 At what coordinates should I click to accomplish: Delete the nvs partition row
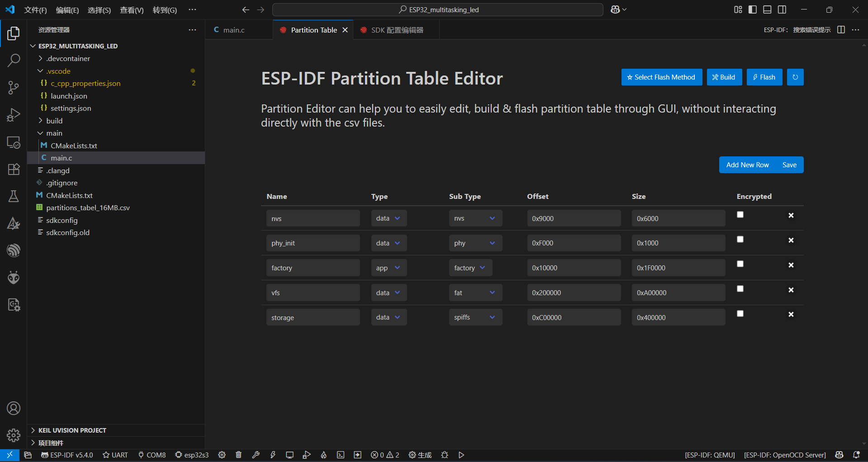(x=791, y=216)
